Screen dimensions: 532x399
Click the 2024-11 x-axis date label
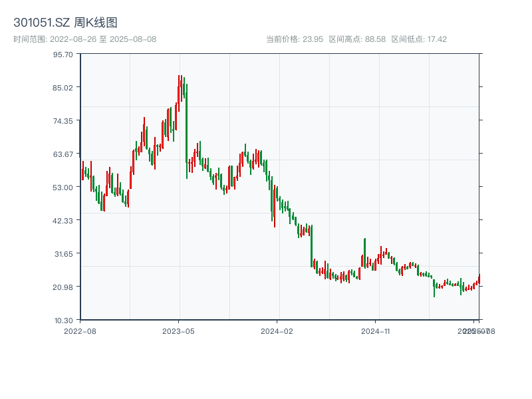point(376,331)
